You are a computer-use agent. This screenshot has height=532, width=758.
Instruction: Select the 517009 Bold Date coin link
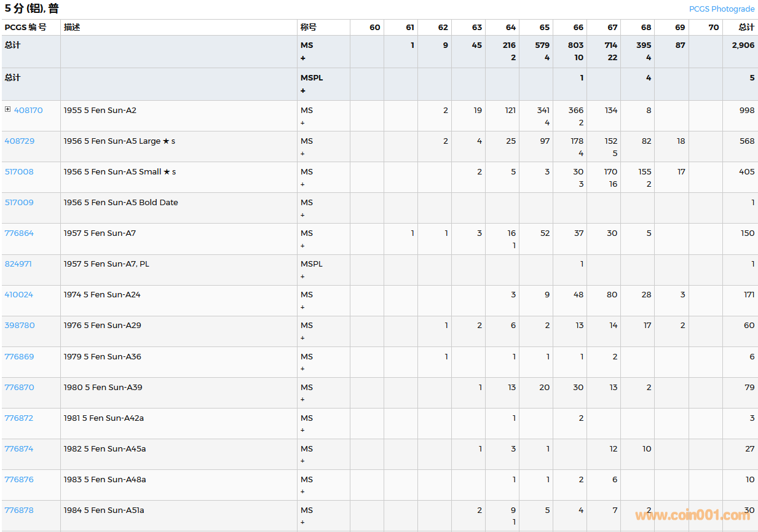[x=19, y=202]
